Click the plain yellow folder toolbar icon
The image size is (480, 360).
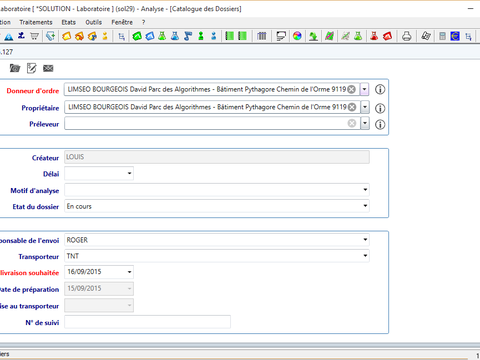pos(67,36)
